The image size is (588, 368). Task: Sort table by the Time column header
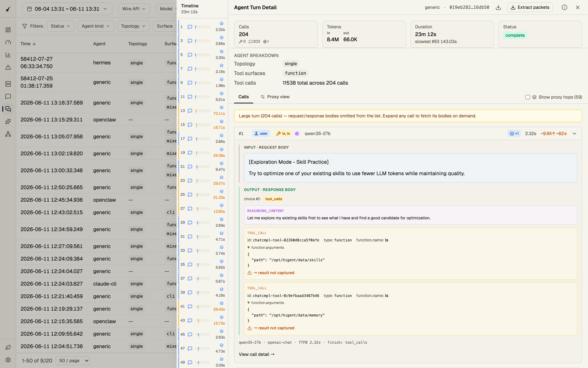(x=28, y=44)
